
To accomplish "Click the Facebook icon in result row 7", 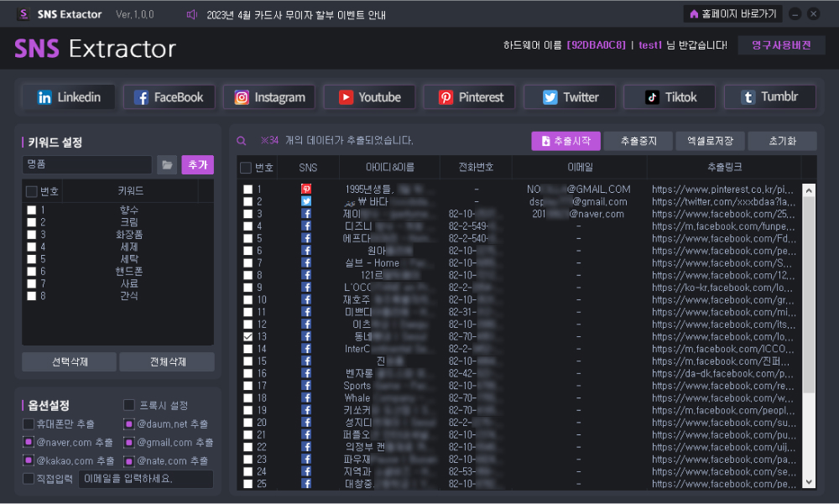I will click(306, 262).
